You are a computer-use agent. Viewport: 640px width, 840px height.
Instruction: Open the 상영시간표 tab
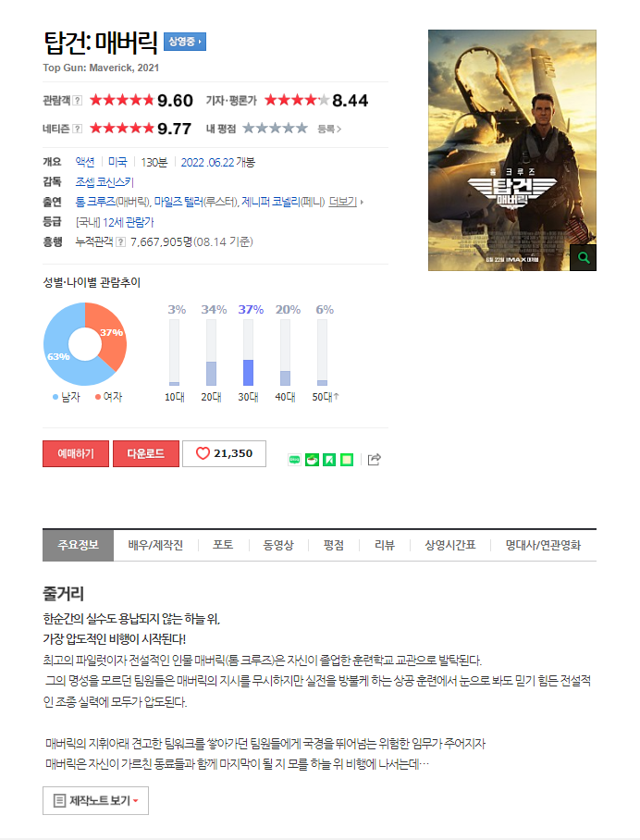449,545
